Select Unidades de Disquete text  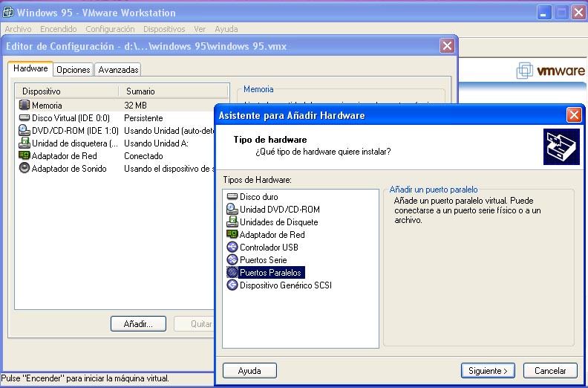pyautogui.click(x=279, y=222)
